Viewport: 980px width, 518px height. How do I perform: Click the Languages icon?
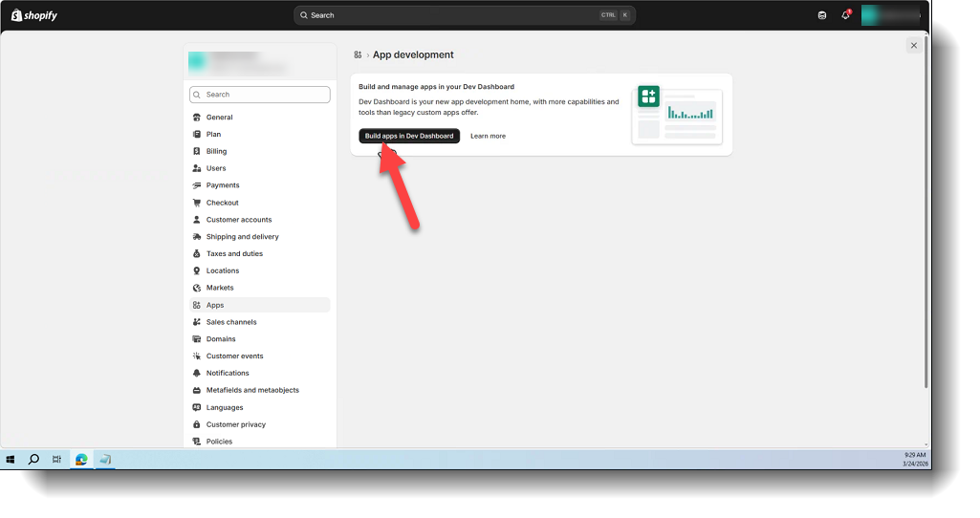pyautogui.click(x=197, y=407)
